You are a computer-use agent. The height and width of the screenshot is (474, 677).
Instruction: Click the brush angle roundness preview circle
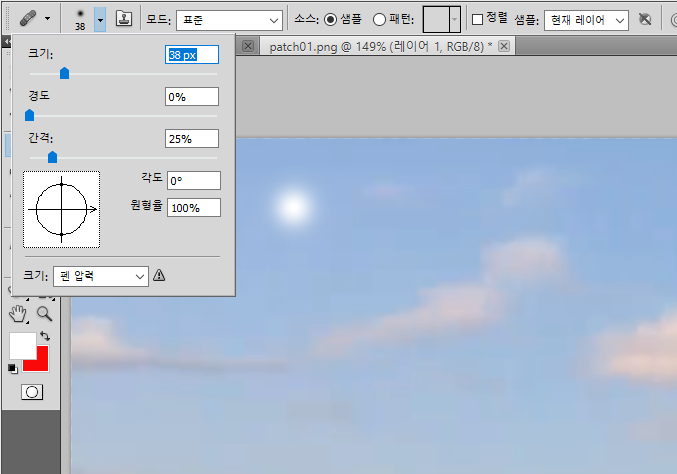pos(62,209)
